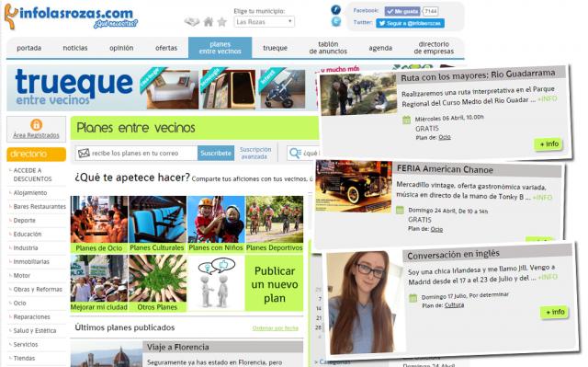The image size is (588, 367).
Task: Open ACCEDE A DESCUENTOS directory item
Action: 33,175
